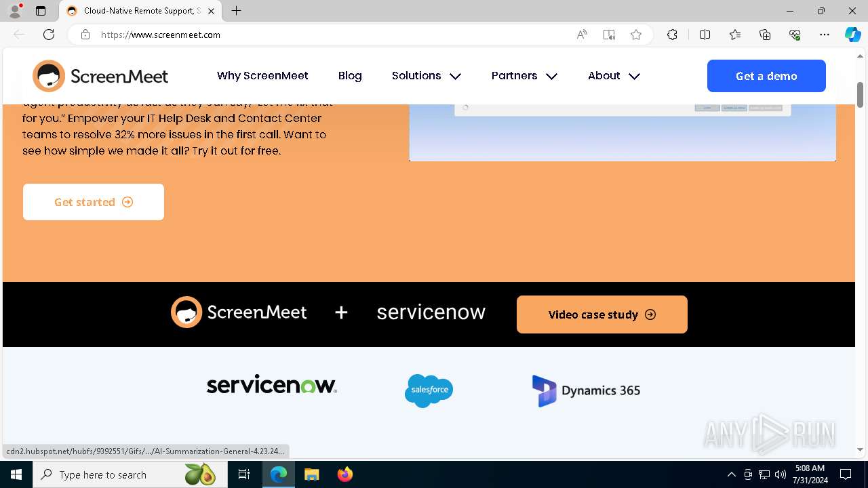Image resolution: width=868 pixels, height=488 pixels.
Task: Open the volume control icon
Action: pos(781,474)
